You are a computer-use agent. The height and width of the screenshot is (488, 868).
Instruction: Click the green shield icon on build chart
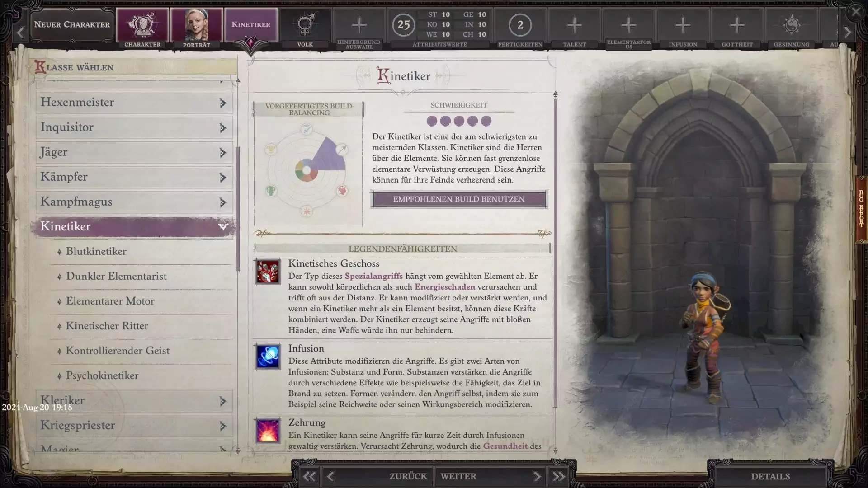271,191
